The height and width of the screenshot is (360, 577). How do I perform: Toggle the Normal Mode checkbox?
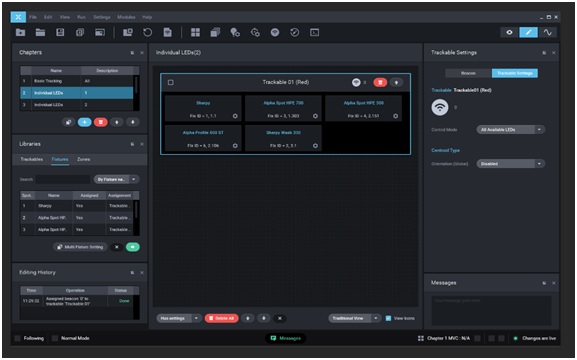click(x=55, y=338)
